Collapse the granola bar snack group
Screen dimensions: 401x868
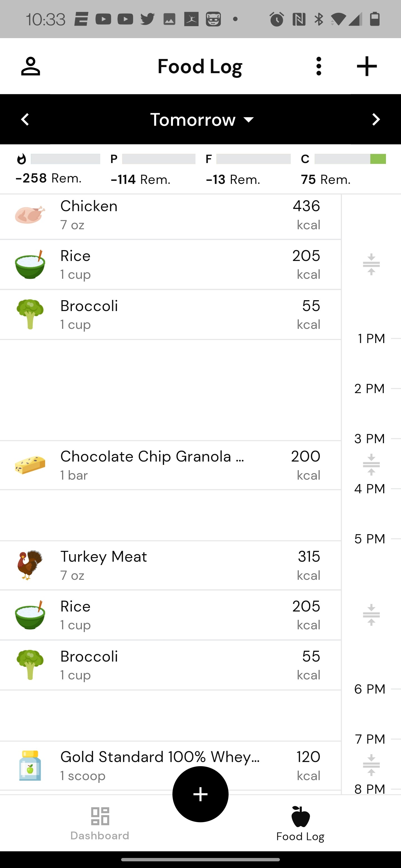tap(371, 465)
